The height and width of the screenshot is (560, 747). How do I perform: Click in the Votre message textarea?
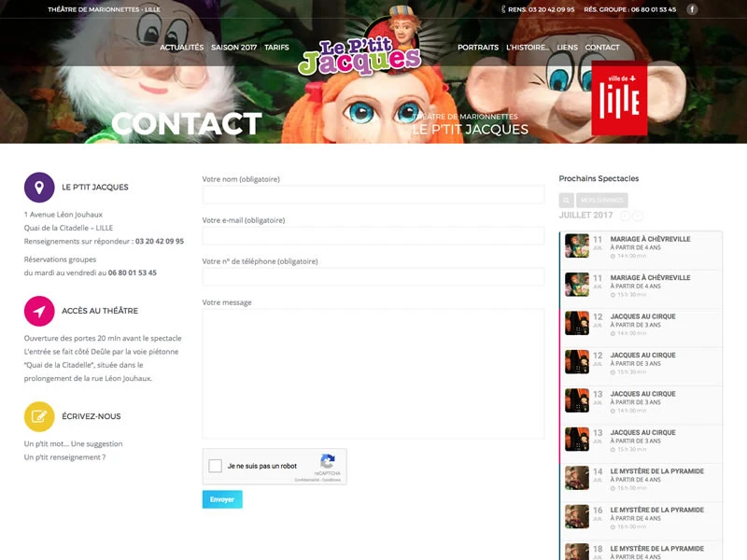[x=373, y=374]
